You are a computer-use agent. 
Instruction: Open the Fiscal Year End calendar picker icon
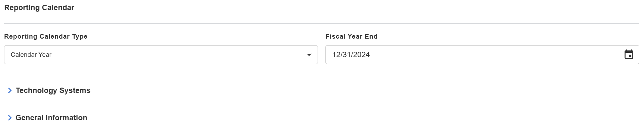point(629,55)
